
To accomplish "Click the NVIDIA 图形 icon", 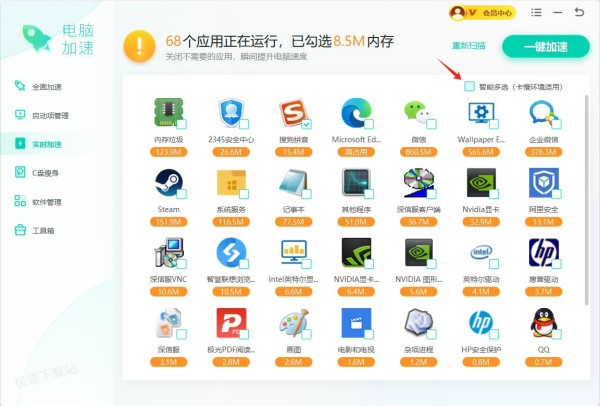I will pyautogui.click(x=419, y=252).
